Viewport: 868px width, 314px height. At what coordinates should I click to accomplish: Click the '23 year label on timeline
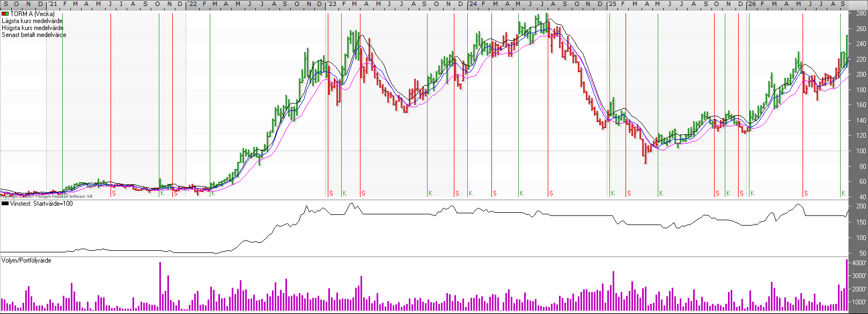pos(332,4)
